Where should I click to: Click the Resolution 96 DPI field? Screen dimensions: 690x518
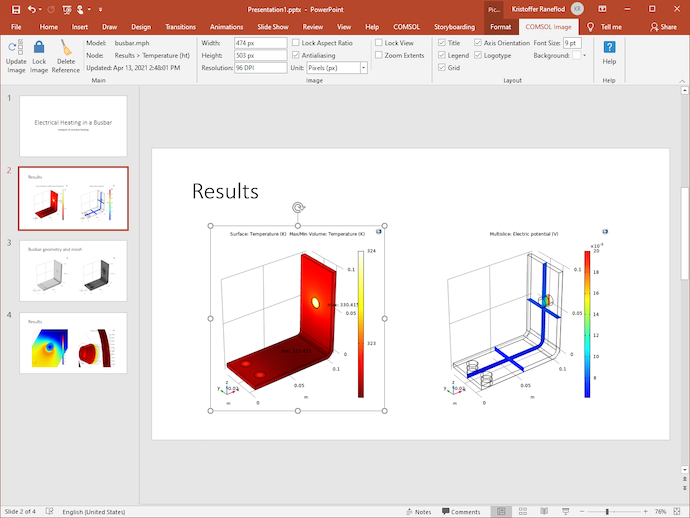click(x=261, y=68)
